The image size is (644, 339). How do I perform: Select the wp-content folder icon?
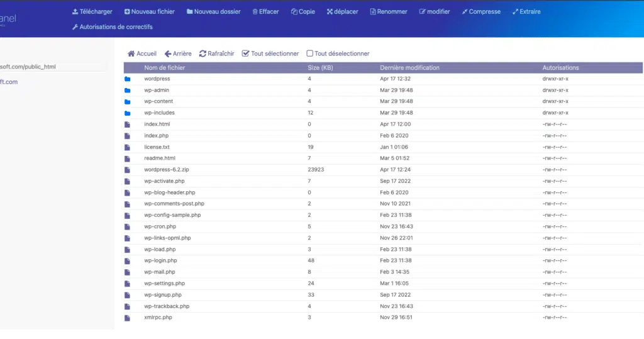pyautogui.click(x=127, y=101)
